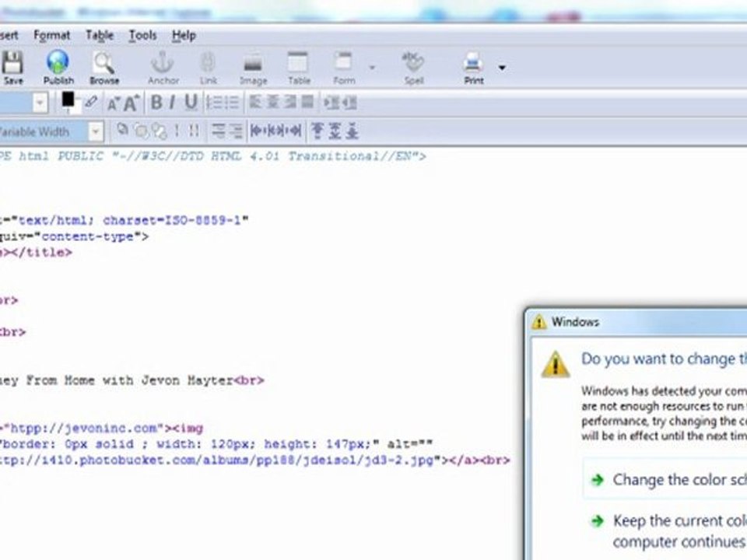Click the Publish globe icon
Viewport: 747px width, 560px height.
point(58,62)
